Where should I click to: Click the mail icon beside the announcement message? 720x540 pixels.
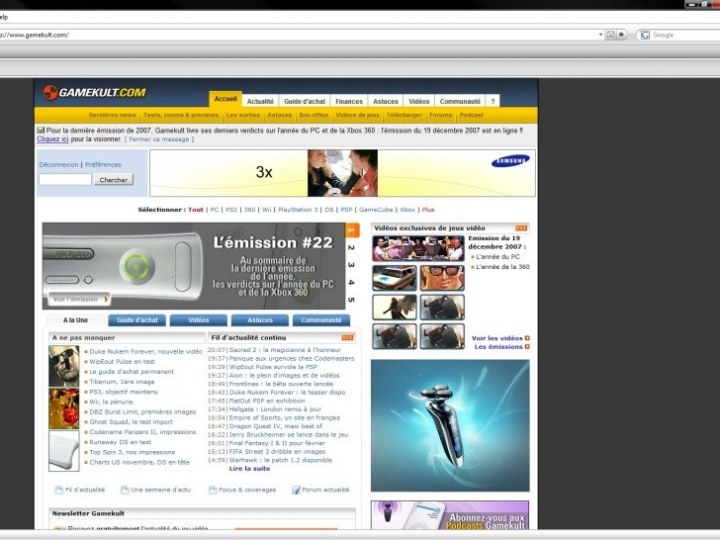pos(41,130)
